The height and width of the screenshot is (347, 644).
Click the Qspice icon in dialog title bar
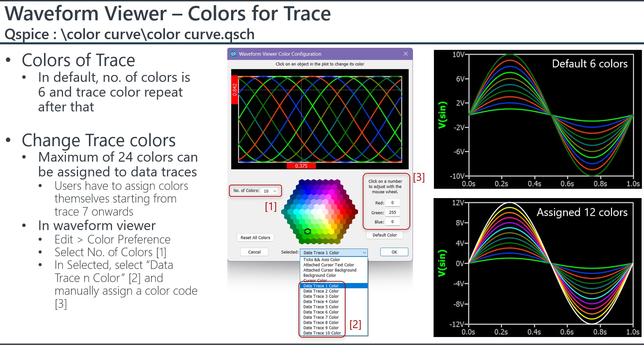tap(234, 54)
